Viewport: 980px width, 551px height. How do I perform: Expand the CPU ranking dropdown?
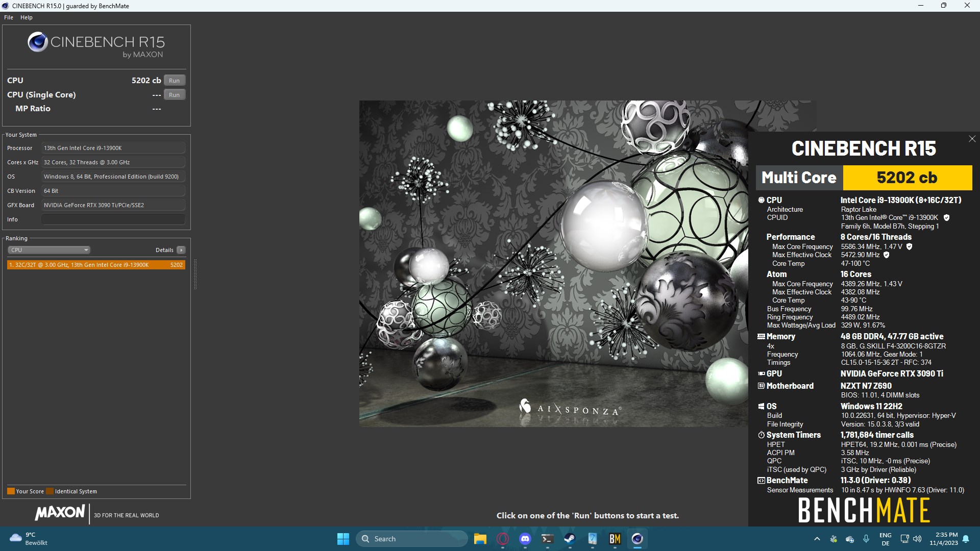pos(49,250)
